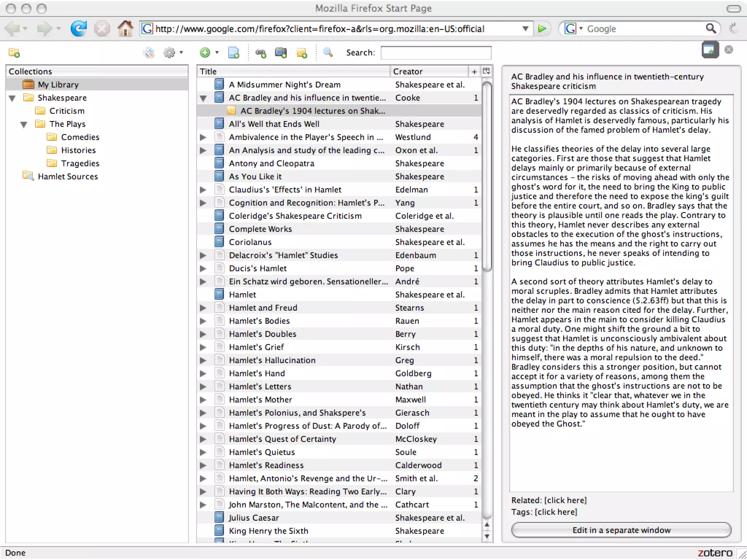Open the Zotero actions gear menu
The height and width of the screenshot is (560, 747).
click(x=170, y=53)
